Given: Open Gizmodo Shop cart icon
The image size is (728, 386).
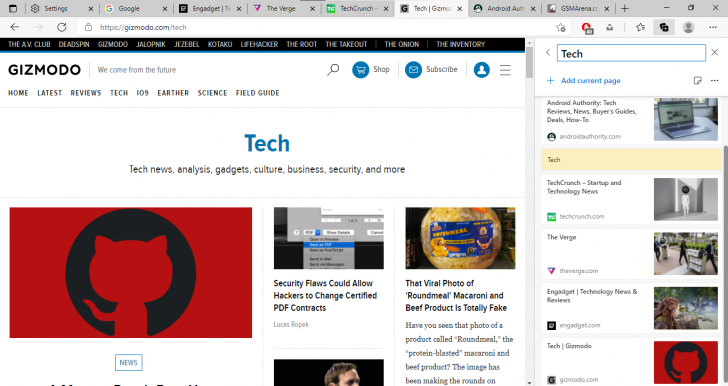Looking at the screenshot, I should (360, 70).
